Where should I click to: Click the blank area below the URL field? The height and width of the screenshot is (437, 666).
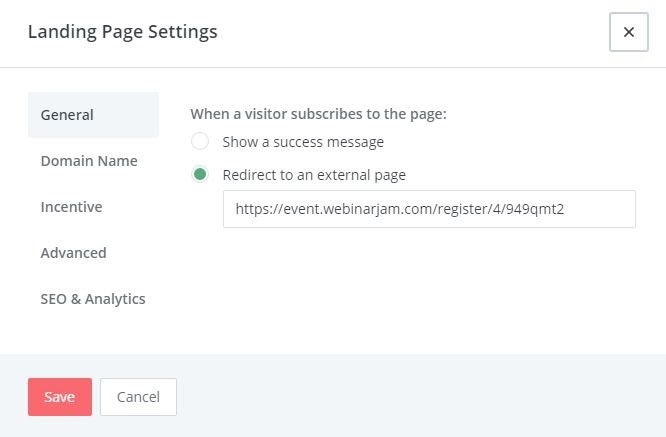click(x=428, y=285)
